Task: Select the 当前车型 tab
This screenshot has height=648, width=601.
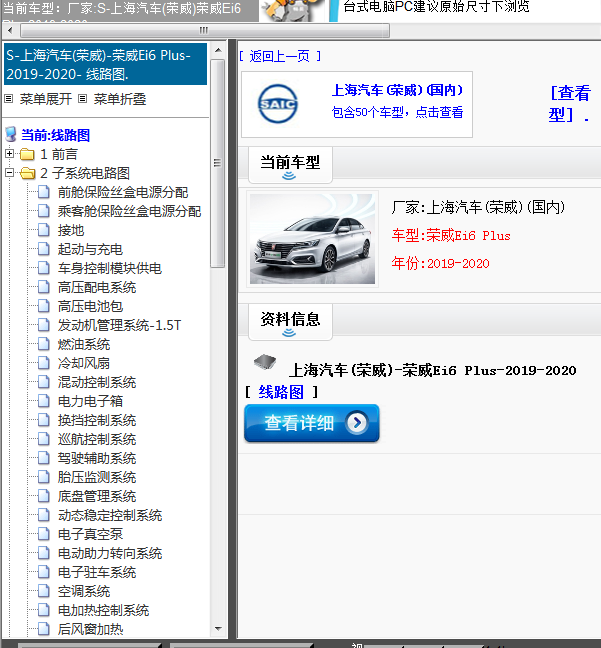Action: 290,164
